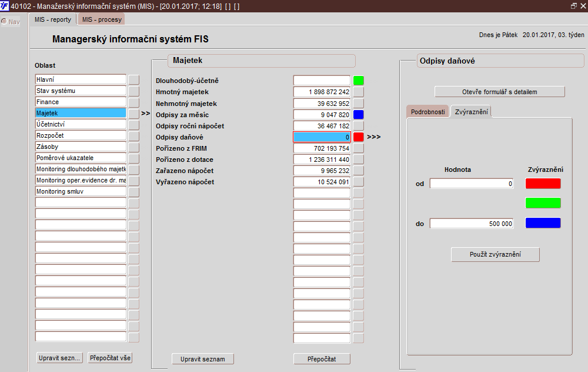Click the small button beside Pořízeno z dotace
588x372 pixels.
point(358,160)
